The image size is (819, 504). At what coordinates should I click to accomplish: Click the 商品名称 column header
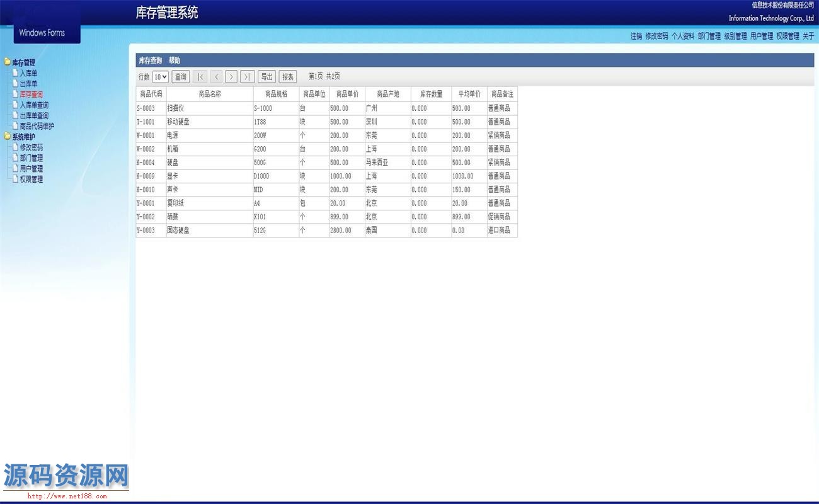pos(210,94)
